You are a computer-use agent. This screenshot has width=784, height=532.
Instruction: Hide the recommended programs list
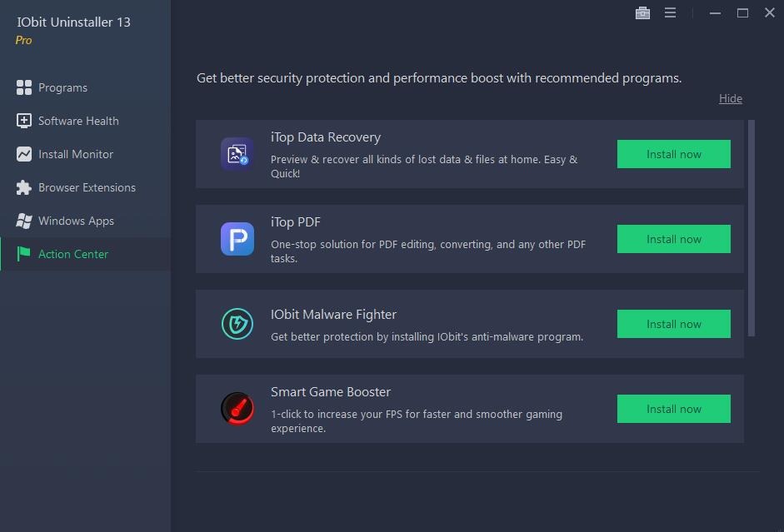[x=730, y=97]
